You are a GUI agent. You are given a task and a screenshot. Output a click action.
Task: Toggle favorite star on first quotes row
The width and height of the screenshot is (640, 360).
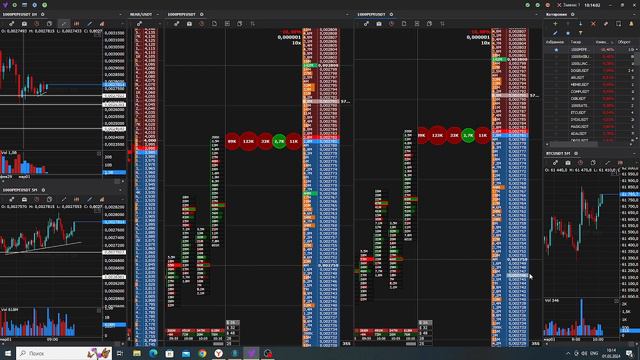[x=556, y=50]
